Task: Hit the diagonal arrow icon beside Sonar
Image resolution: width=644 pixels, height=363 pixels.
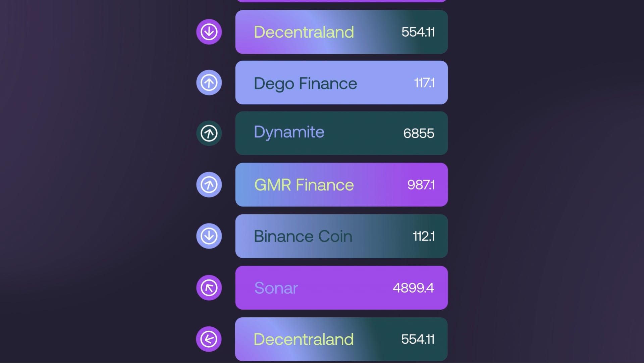Action: (209, 288)
